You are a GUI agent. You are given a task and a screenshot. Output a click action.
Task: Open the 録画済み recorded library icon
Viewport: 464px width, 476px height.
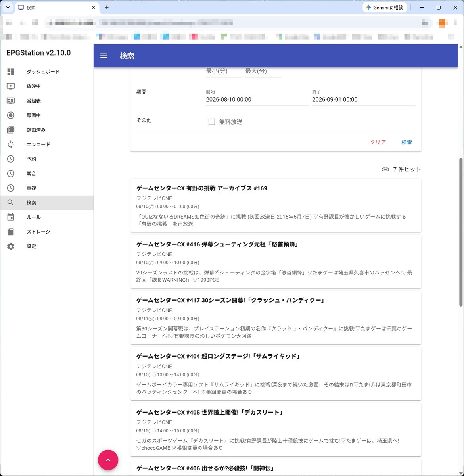click(11, 130)
